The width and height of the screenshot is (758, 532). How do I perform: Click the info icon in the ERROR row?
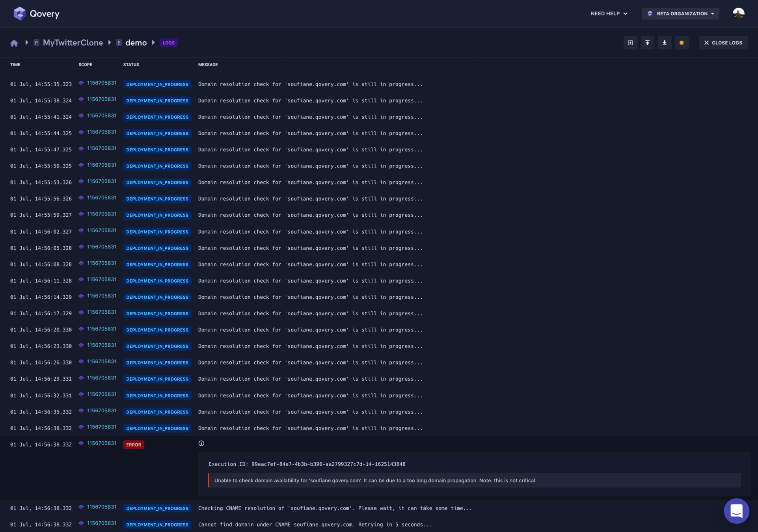[201, 443]
